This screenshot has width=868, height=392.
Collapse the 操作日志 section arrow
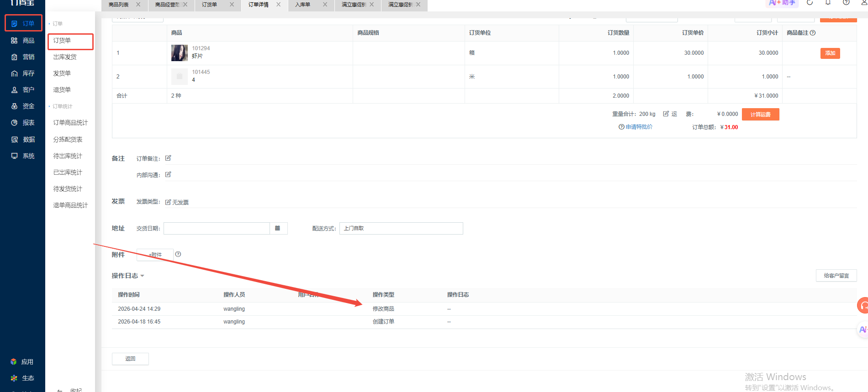[143, 276]
